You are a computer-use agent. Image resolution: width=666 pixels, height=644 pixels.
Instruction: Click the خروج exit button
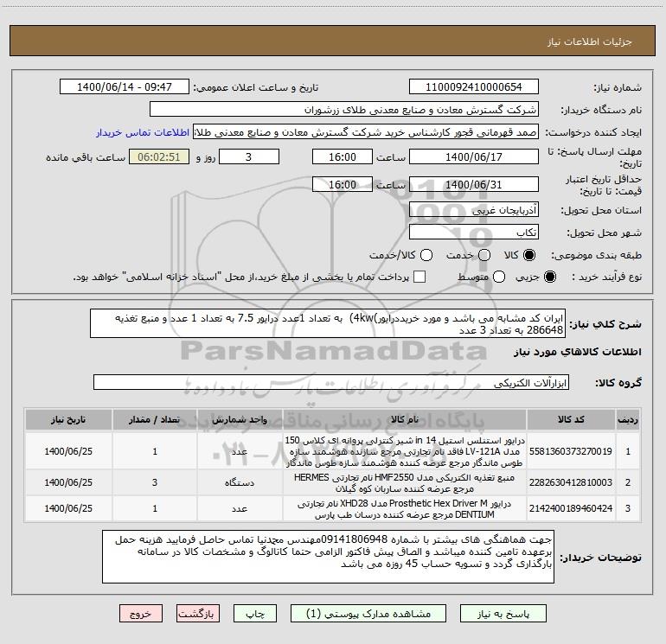(x=141, y=614)
